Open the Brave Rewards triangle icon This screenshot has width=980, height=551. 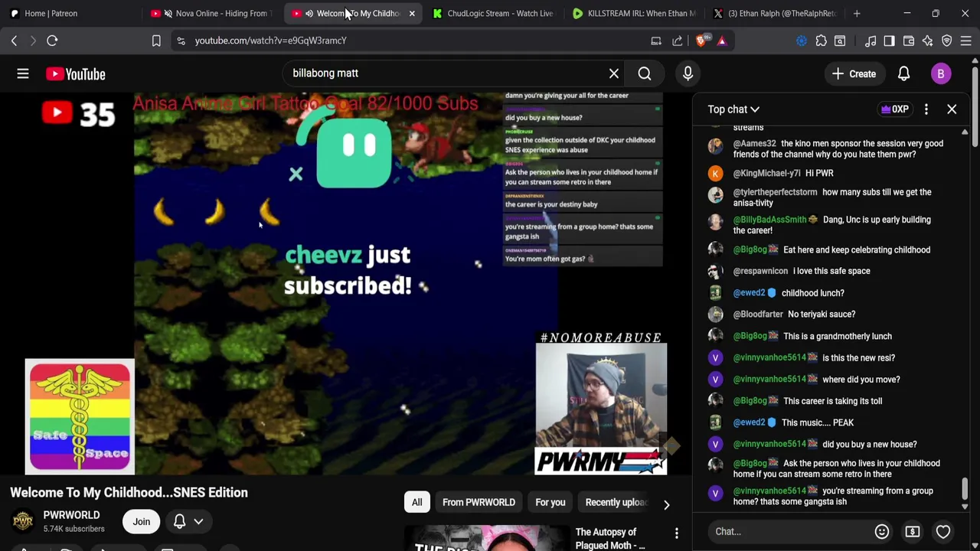click(x=721, y=41)
